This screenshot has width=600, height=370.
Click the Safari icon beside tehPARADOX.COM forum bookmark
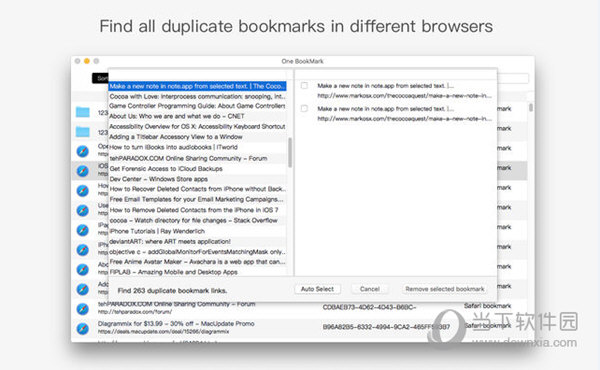tap(82, 309)
